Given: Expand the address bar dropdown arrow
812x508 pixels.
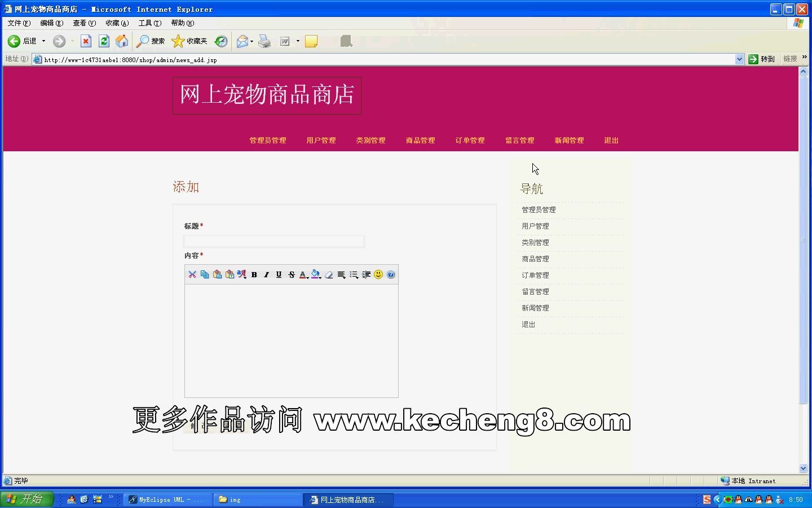Looking at the screenshot, I should [739, 59].
